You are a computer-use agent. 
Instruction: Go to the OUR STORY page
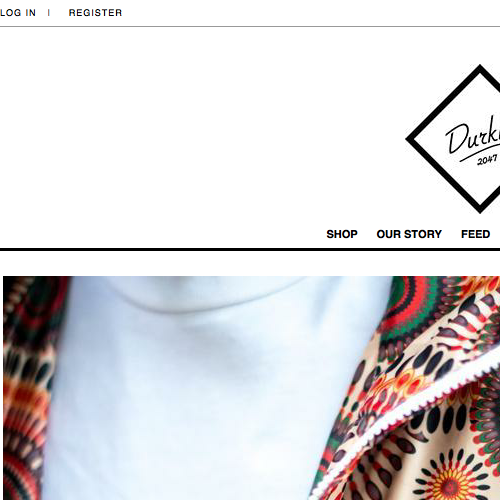409,234
